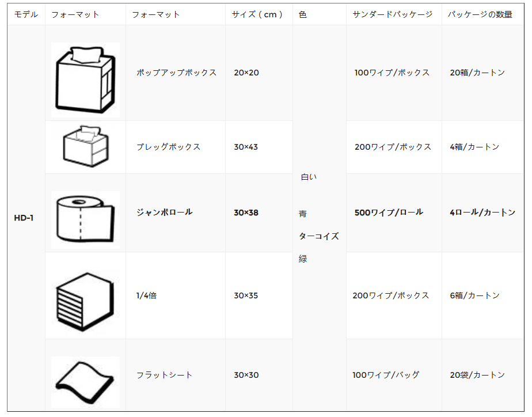Click the ブレッグボックス format label

point(169,147)
